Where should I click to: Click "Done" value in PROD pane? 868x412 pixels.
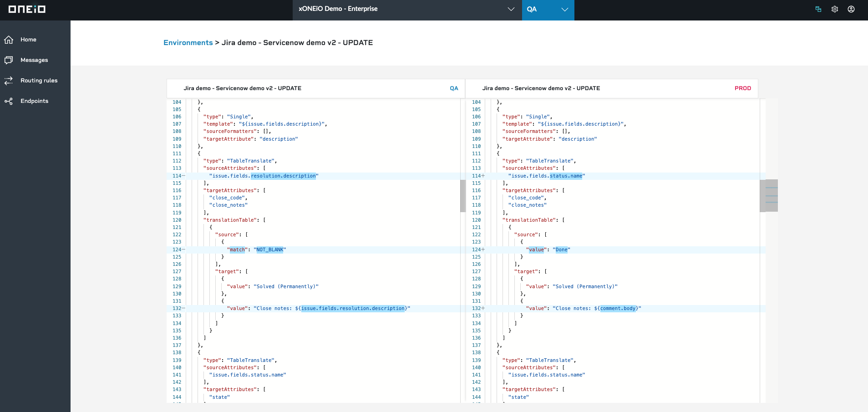(562, 249)
